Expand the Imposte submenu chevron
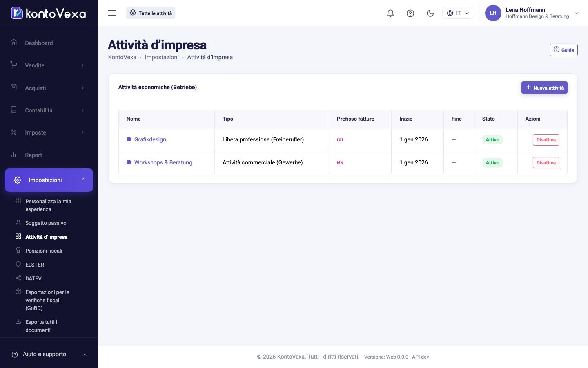Viewport: 588px width, 368px height. 83,132
